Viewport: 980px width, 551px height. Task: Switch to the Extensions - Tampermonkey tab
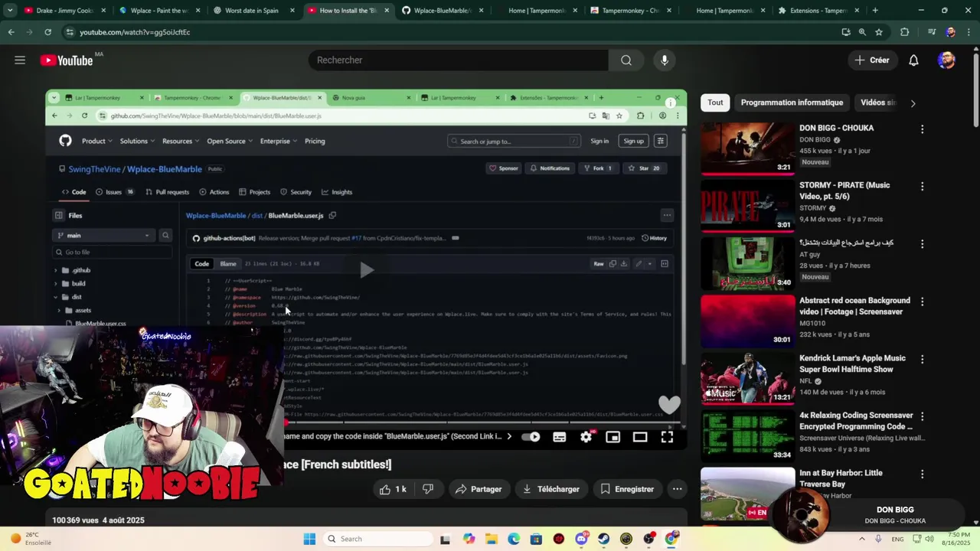click(x=818, y=11)
